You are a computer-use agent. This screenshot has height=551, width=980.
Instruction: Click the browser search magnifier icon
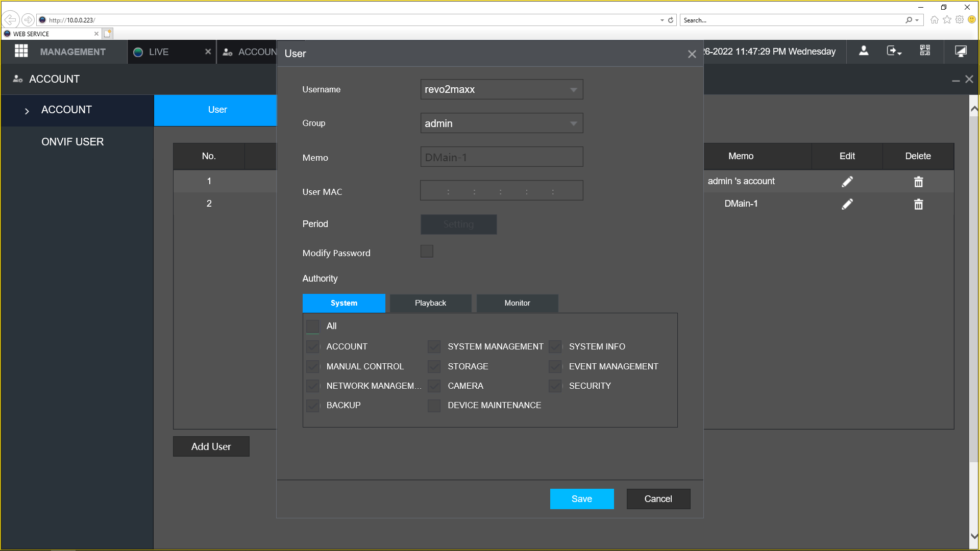pyautogui.click(x=909, y=20)
